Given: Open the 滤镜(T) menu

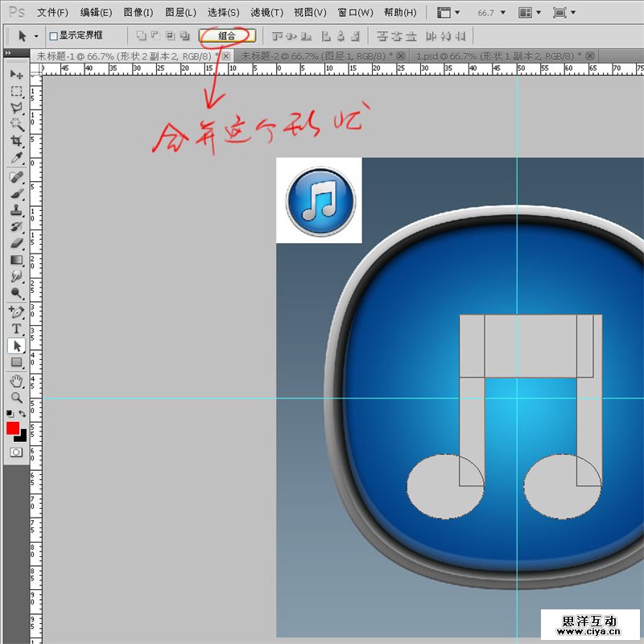Looking at the screenshot, I should pos(266,13).
